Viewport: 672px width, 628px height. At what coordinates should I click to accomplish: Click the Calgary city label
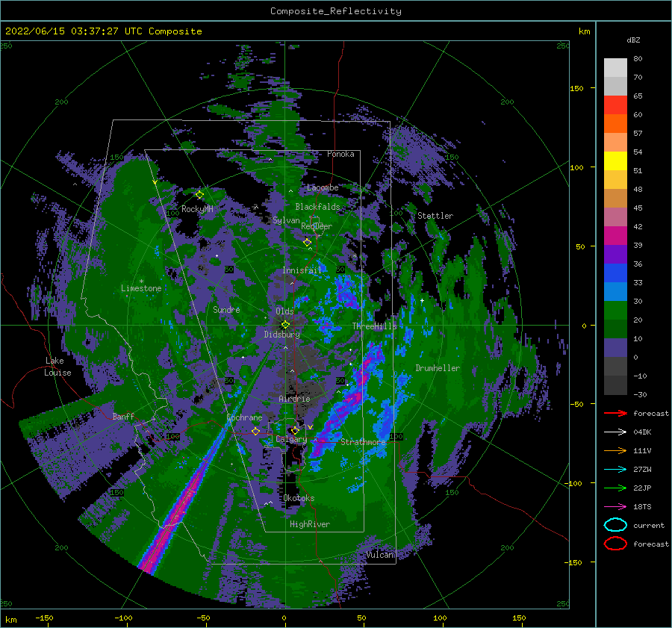point(291,439)
